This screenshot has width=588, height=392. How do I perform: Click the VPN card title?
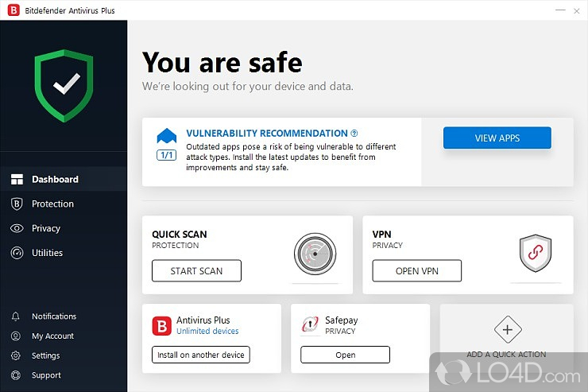tap(381, 235)
